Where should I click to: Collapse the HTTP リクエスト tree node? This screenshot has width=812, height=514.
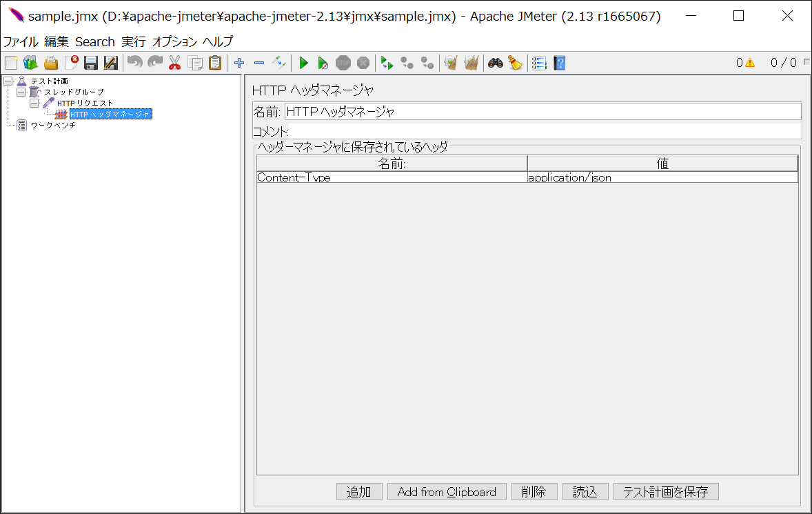[x=34, y=103]
